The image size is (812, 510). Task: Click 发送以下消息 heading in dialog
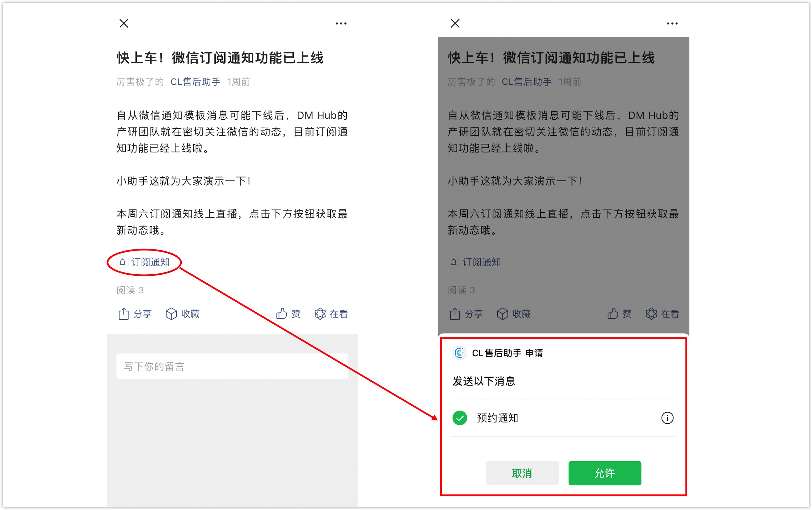(x=484, y=381)
